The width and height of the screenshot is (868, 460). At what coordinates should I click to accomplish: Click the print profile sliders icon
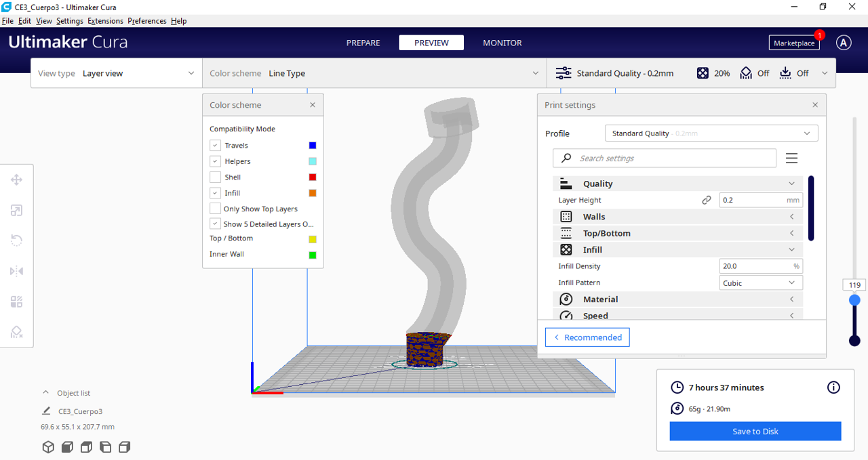(564, 73)
